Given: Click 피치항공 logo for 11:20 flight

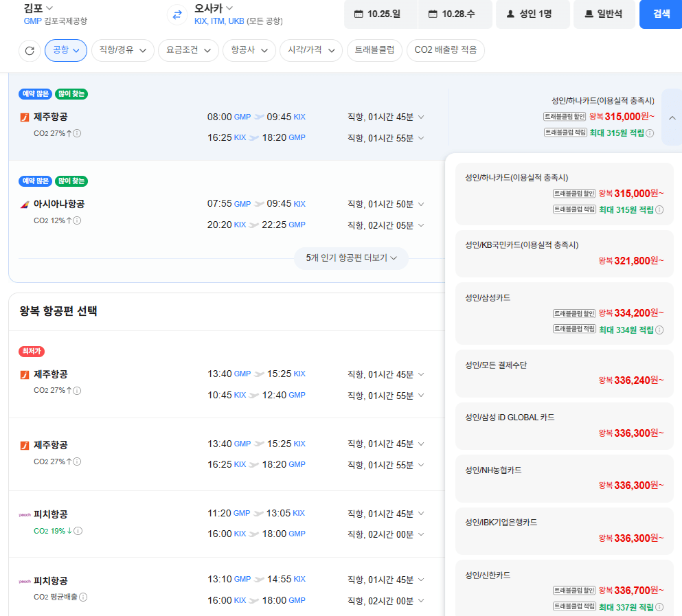Looking at the screenshot, I should [25, 514].
